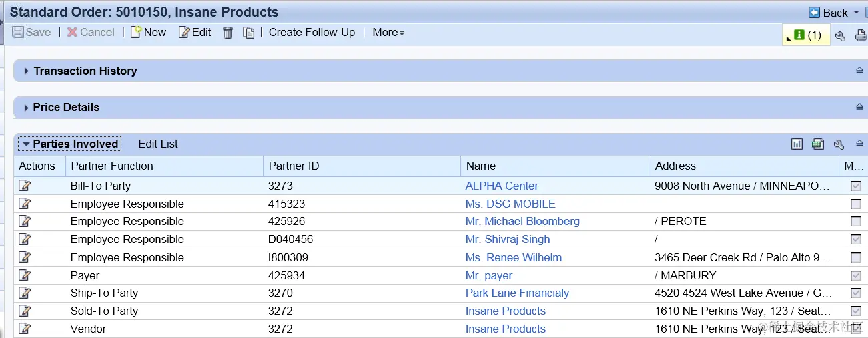The image size is (868, 338).
Task: Personalize the Parties Involved table via the wrench icon
Action: point(839,144)
